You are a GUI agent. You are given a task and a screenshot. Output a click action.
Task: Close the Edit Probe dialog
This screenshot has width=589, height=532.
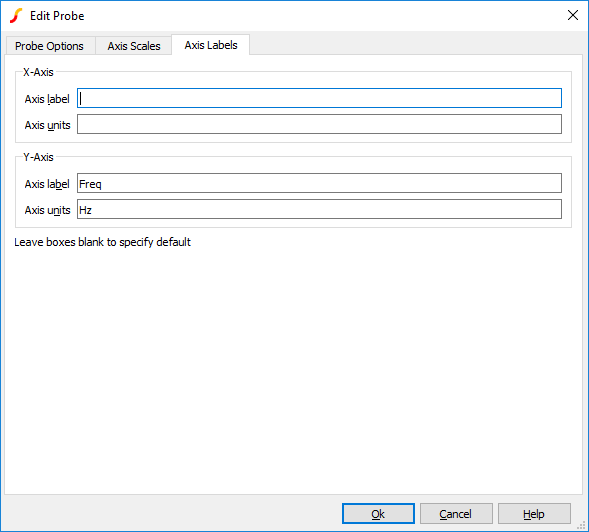572,15
